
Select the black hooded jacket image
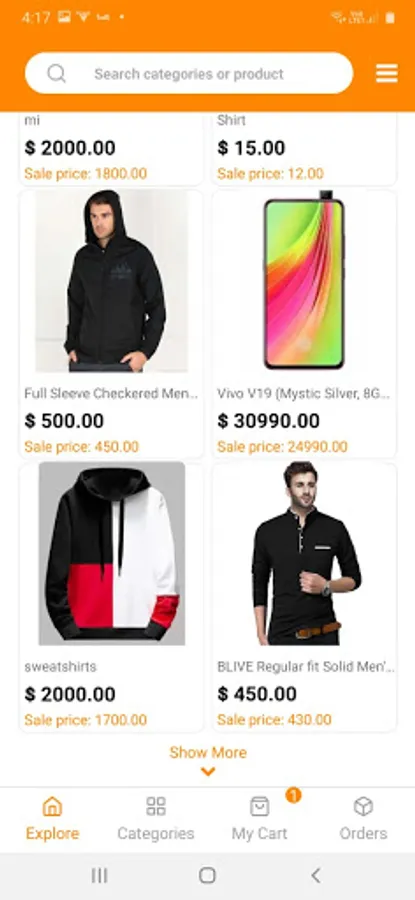coord(112,281)
